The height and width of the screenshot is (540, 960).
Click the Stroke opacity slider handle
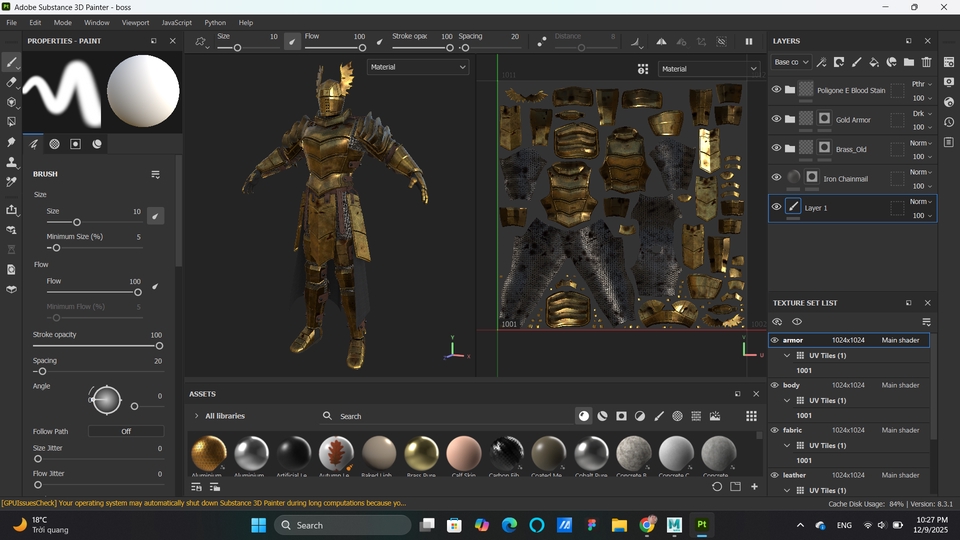click(x=159, y=346)
